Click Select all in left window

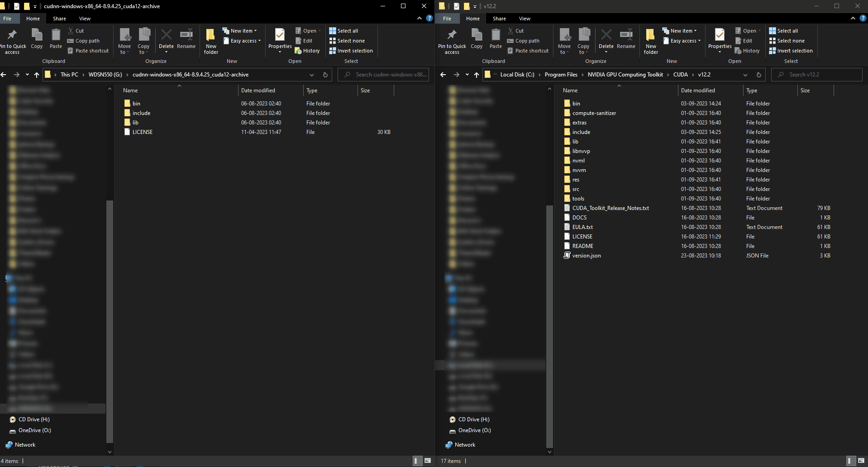click(x=343, y=31)
